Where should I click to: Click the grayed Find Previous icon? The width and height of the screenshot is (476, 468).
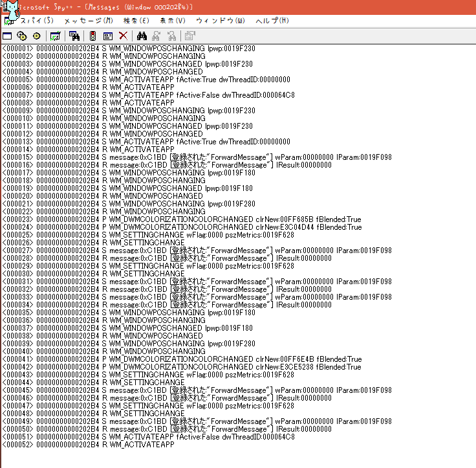(172, 36)
